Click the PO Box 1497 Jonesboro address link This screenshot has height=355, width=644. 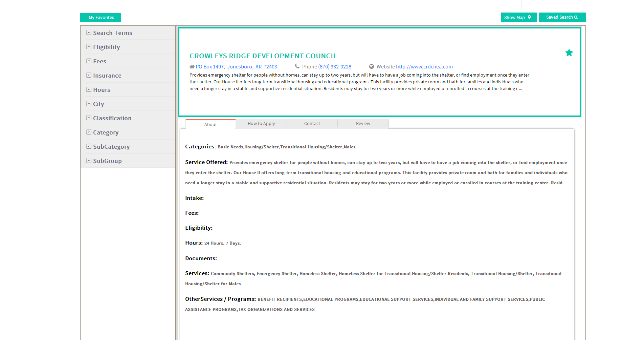pos(236,67)
